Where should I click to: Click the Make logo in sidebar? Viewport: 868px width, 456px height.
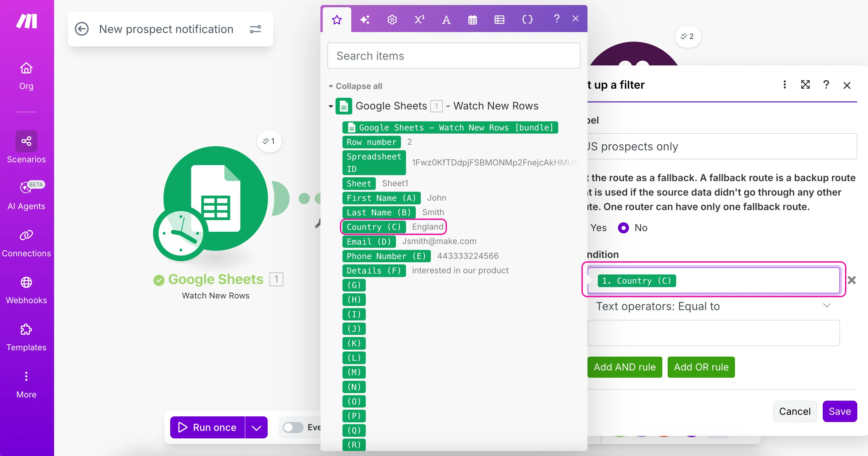pos(27,21)
